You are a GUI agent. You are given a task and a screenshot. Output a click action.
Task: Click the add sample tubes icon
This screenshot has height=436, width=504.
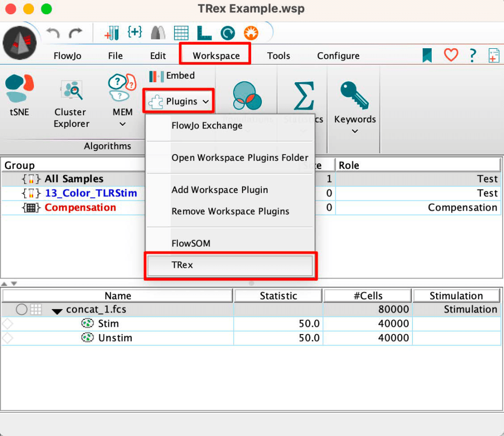[x=112, y=33]
